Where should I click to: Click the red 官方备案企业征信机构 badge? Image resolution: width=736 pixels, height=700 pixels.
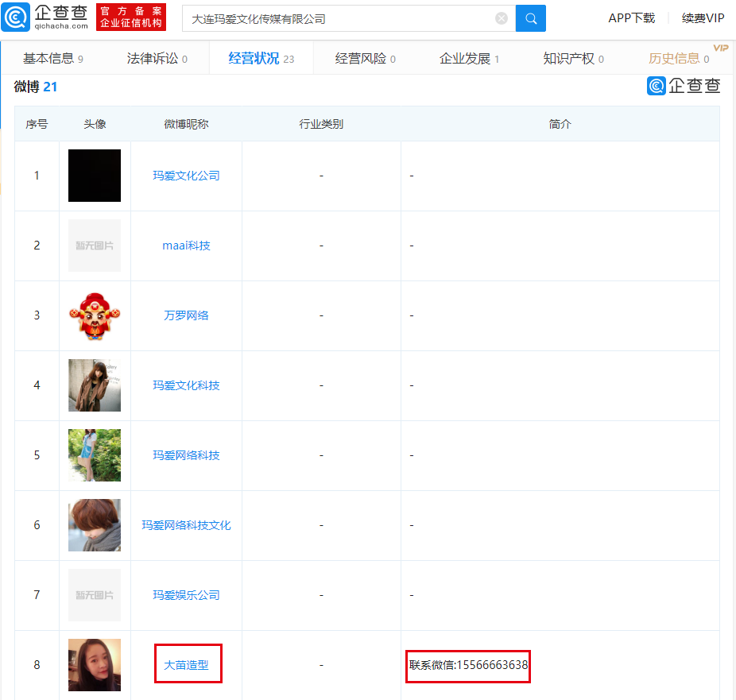click(x=130, y=17)
